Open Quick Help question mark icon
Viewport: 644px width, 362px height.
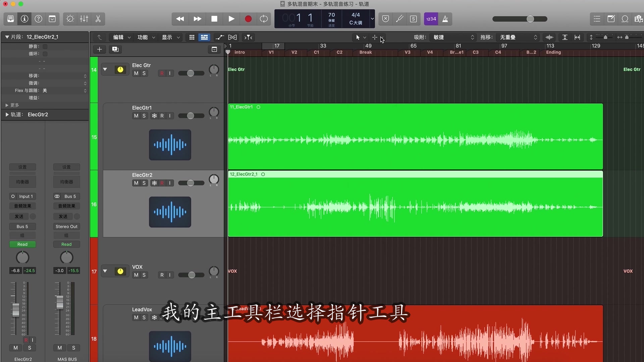click(39, 19)
